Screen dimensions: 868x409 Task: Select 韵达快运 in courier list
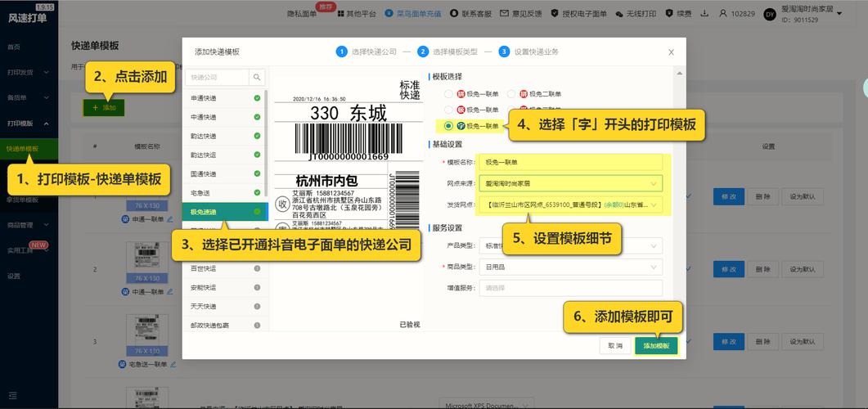[225, 155]
